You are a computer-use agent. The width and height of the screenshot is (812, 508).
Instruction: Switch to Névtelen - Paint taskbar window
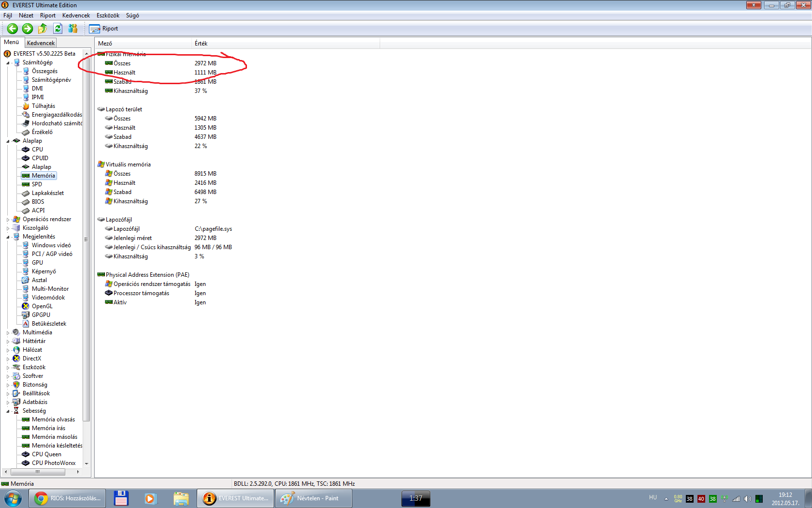[314, 498]
